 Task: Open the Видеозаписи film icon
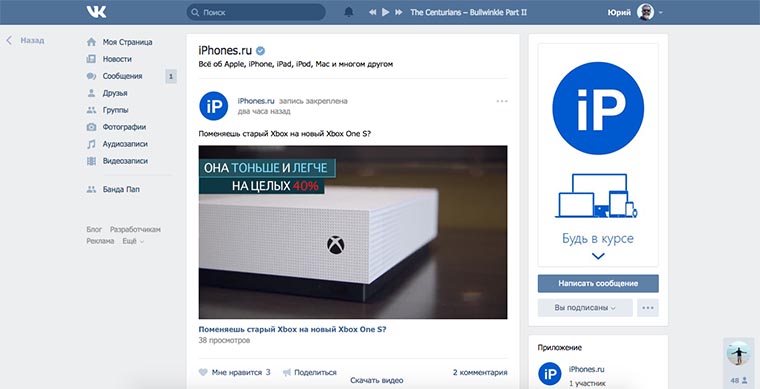tap(91, 161)
